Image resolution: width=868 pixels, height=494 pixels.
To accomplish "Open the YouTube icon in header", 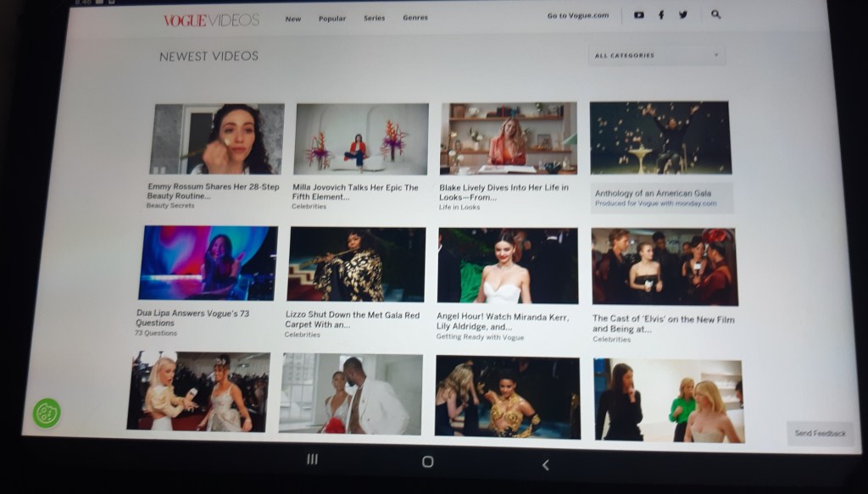I will tap(639, 15).
